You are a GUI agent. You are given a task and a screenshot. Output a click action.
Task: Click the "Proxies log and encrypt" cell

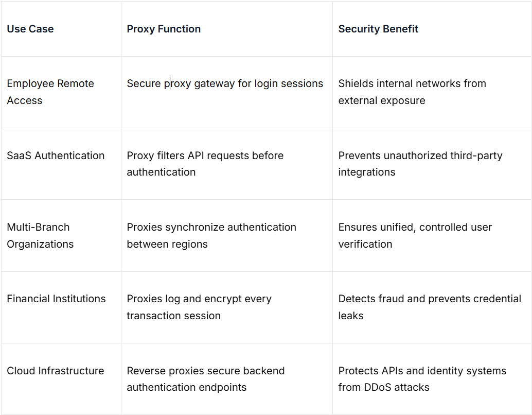pos(199,307)
